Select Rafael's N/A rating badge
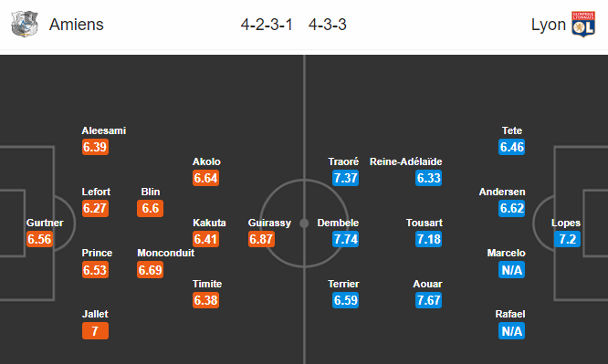The height and width of the screenshot is (364, 608). [512, 331]
